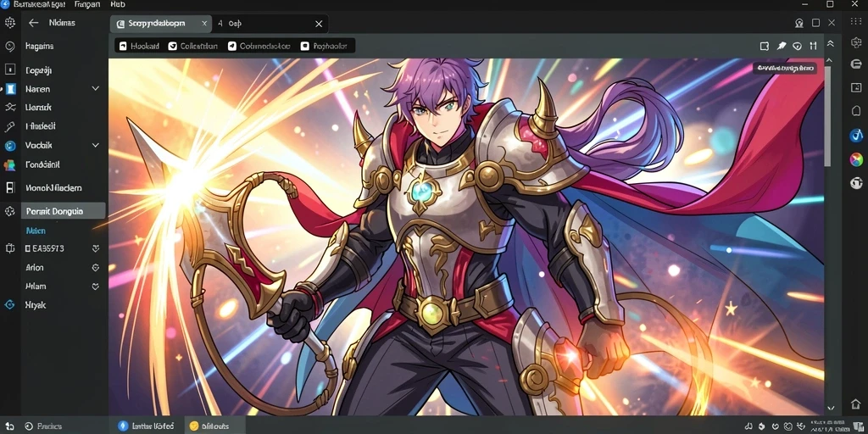Select the Pernit Donguia sidebar item
This screenshot has height=434, width=868.
63,211
